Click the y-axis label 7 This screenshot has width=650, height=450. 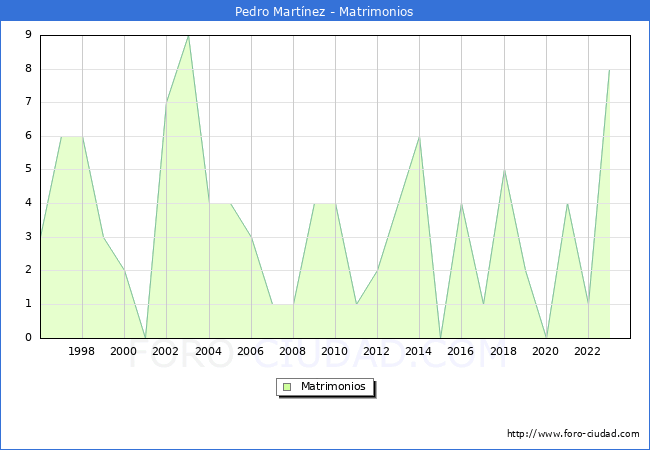[29, 102]
